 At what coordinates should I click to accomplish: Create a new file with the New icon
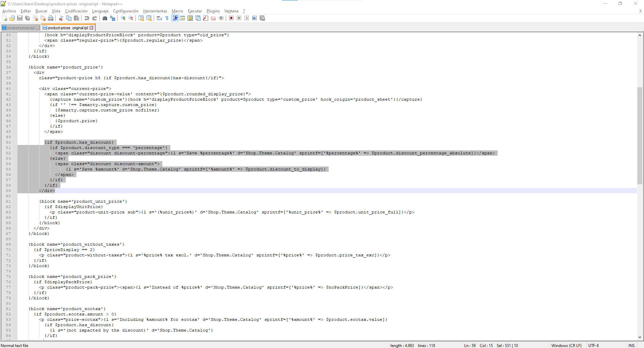coord(5,18)
